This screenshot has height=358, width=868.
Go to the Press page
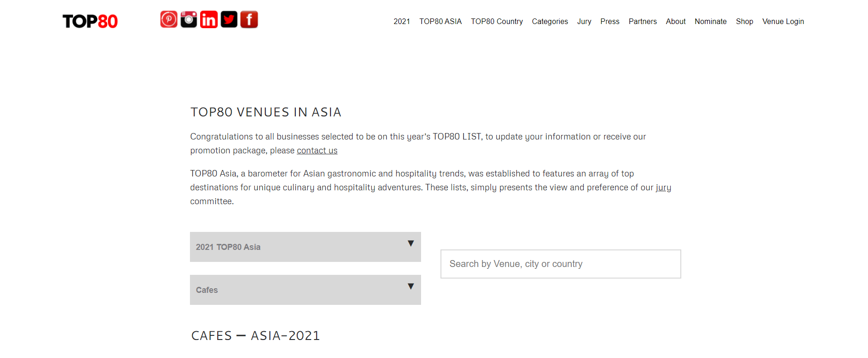[x=610, y=22]
